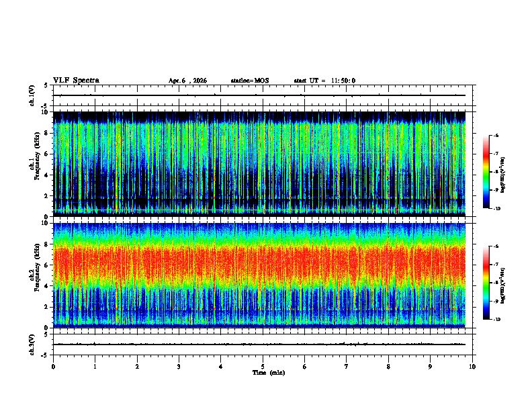Click inside the ch.1 spectrogram panel
The image size is (532, 411).
[259, 164]
